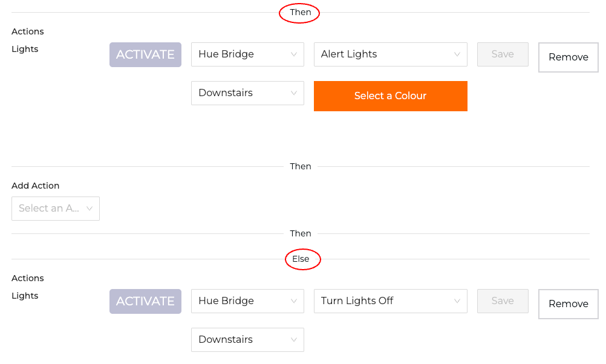Expand the Turn Lights Off dropdown

click(x=390, y=301)
